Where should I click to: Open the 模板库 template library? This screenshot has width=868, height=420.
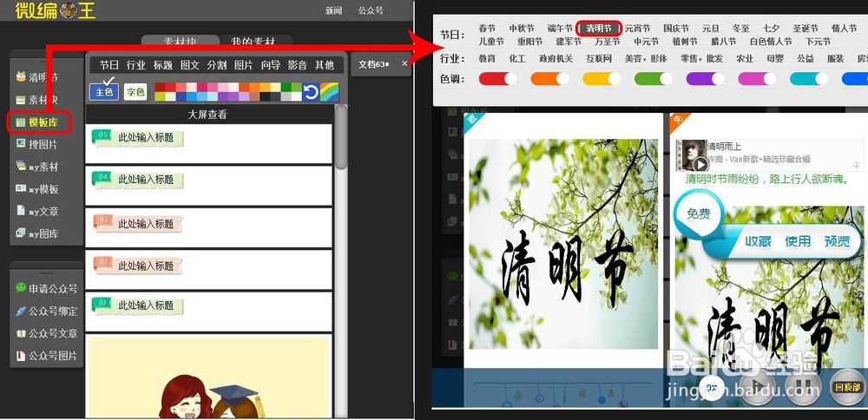click(x=36, y=122)
